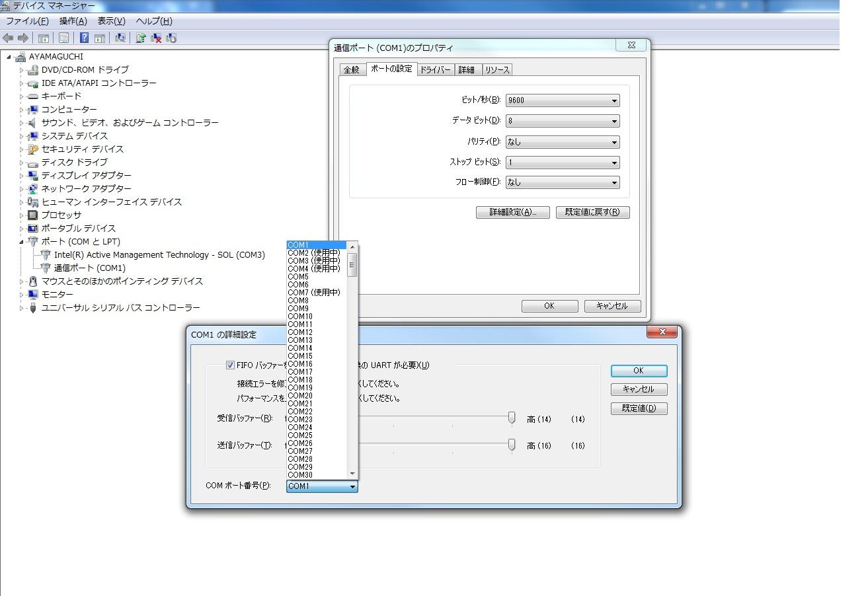Screen dimensions: 868x596
Task: Click キャンセル in the COM1 の詳細設定 dialog
Action: 639,390
